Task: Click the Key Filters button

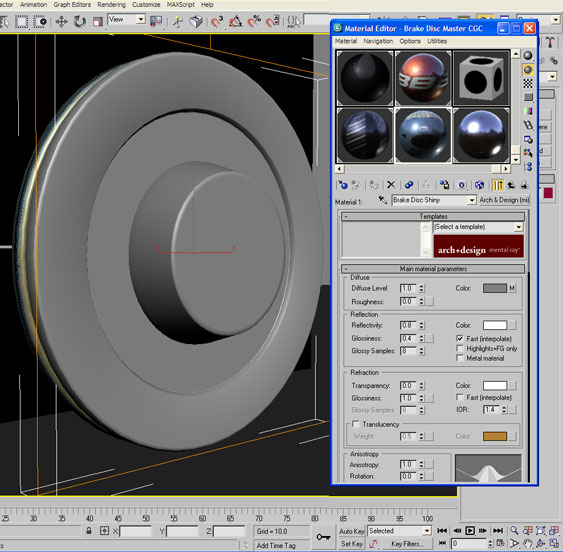Action: coord(407,544)
